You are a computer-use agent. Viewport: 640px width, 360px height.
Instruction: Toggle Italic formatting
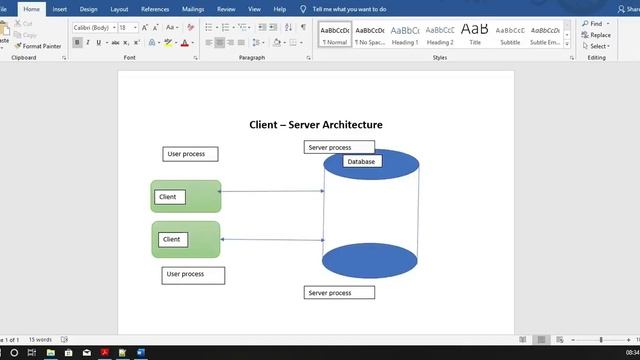pos(88,42)
